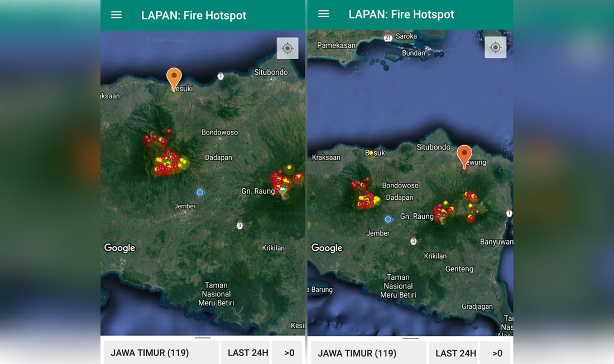Screen dimensions: 614x364
Task: Open hamburger menu in left app screen
Action: [116, 15]
